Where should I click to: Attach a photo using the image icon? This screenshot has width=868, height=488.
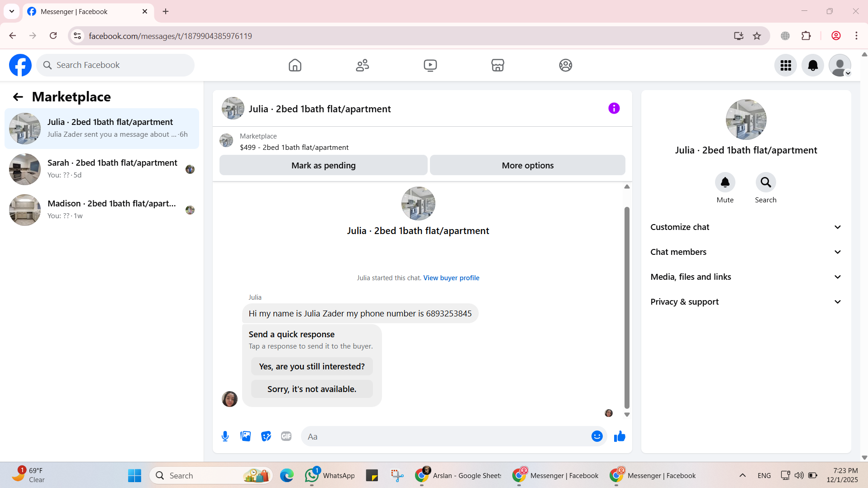click(246, 436)
